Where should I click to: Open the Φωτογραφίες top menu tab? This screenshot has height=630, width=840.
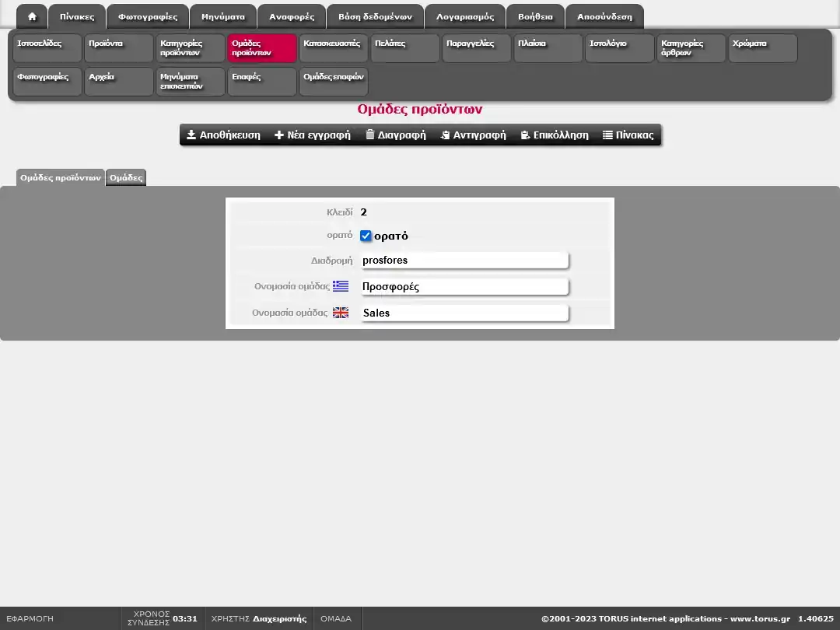[148, 17]
